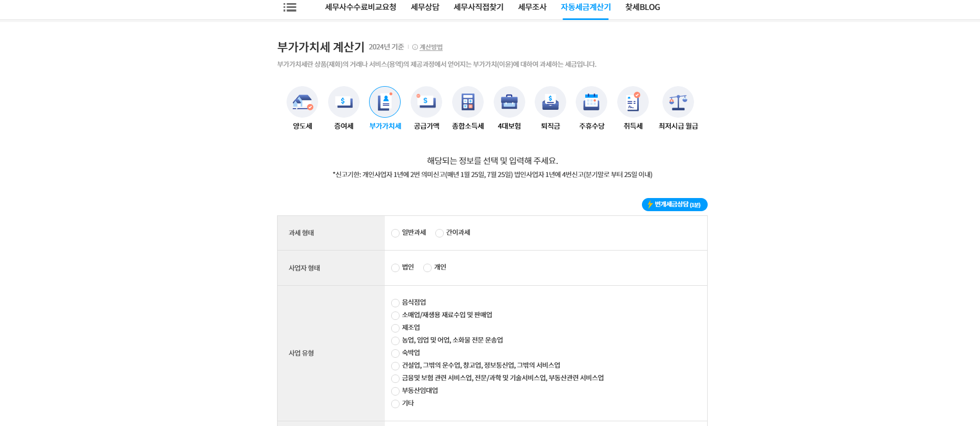Screen dimensions: 980x426
Task: Click the 퇴직금 label text
Action: coord(550,126)
